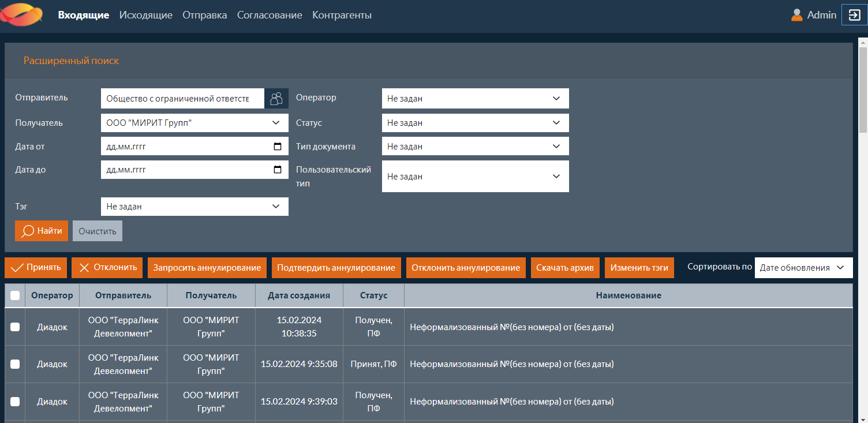868x423 pixels.
Task: Open the Пользовательский тип dropdown
Action: 476,176
